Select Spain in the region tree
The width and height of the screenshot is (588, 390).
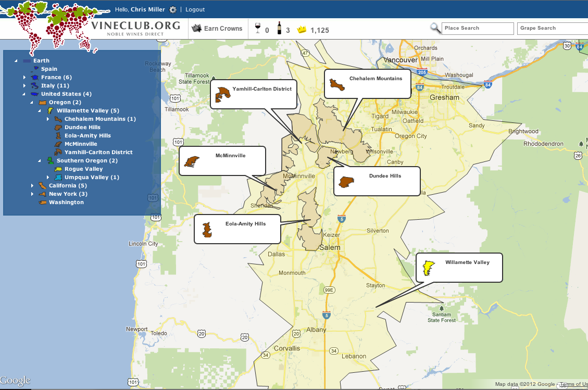click(49, 69)
